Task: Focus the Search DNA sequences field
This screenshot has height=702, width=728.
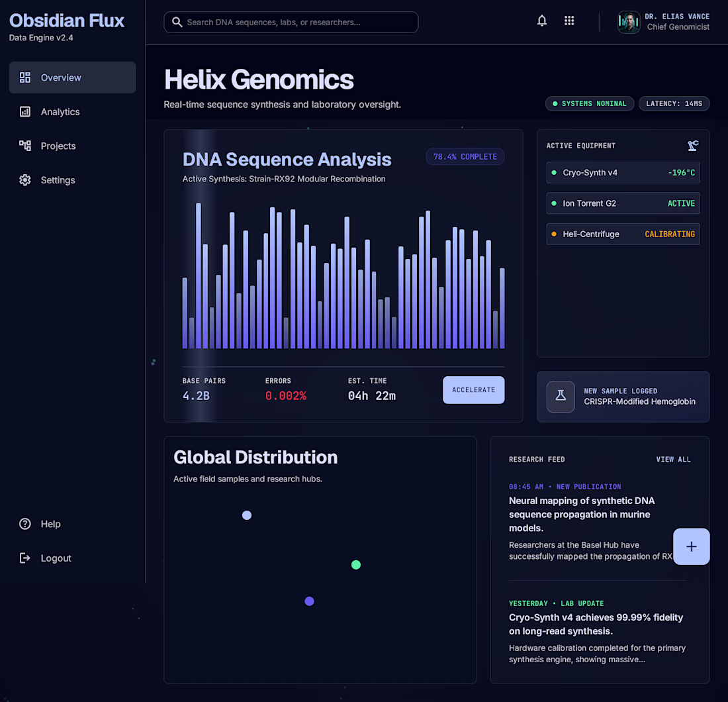Action: [291, 23]
